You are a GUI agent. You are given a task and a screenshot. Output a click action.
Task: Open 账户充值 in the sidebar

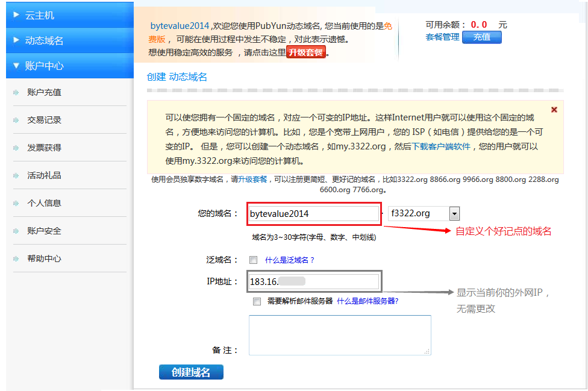coord(44,92)
